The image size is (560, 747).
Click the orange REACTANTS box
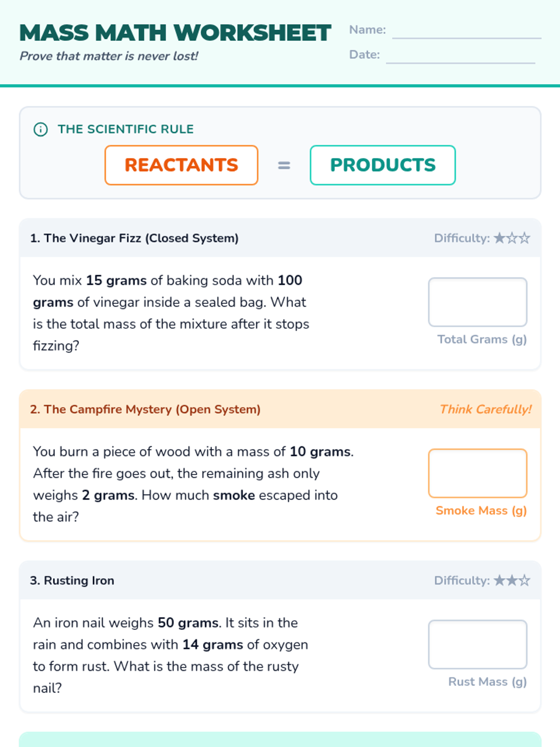(182, 165)
